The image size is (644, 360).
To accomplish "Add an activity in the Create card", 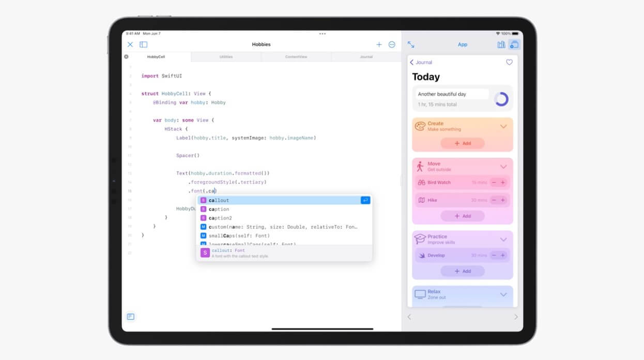I will [463, 143].
